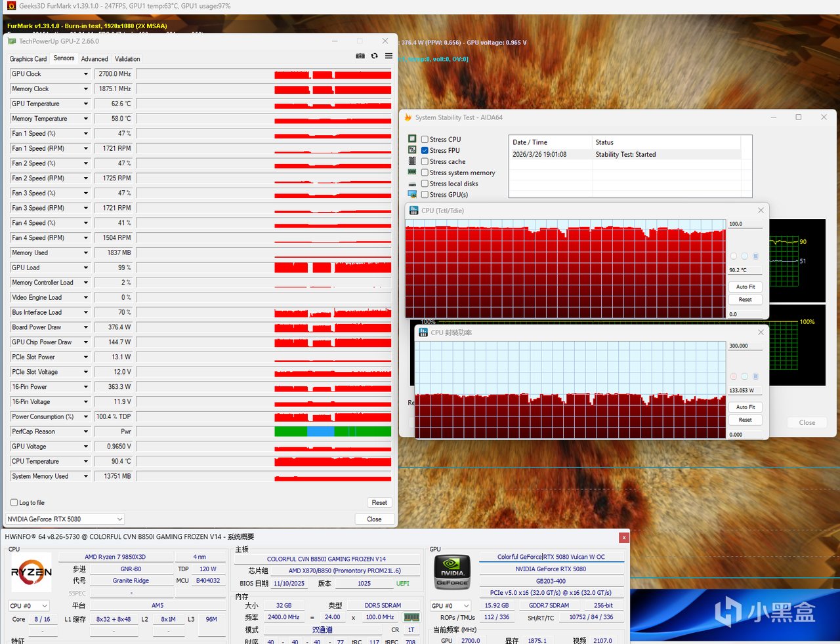Edit the 100.0 max scale of CPU (Tctl/Tdie) graph
The height and width of the screenshot is (644, 840).
coord(745,224)
